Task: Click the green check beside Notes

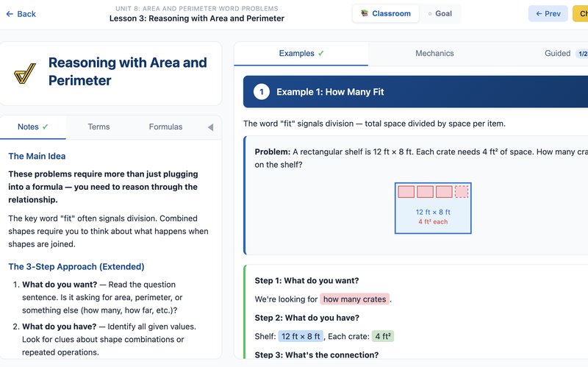Action: [x=45, y=127]
